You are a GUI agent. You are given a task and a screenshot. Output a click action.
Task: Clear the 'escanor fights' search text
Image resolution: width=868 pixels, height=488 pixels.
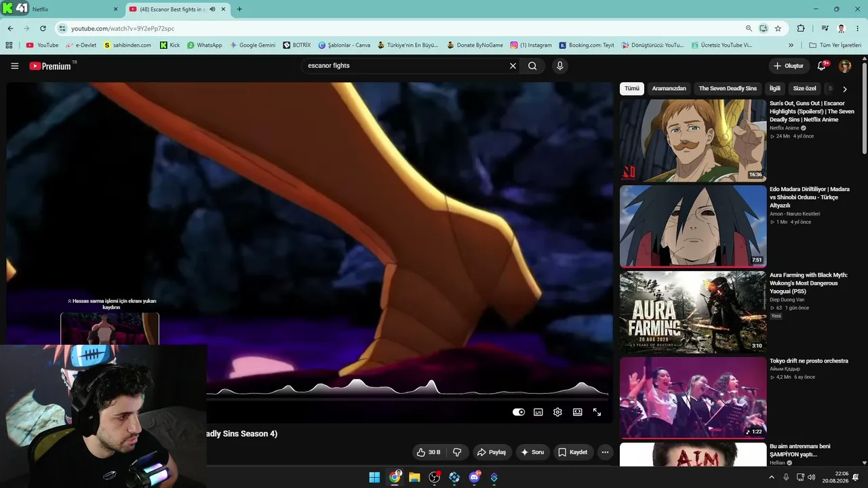[513, 66]
